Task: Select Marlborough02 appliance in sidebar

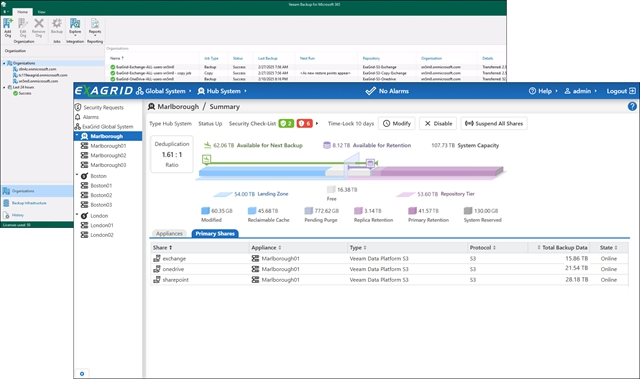Action: coord(104,155)
